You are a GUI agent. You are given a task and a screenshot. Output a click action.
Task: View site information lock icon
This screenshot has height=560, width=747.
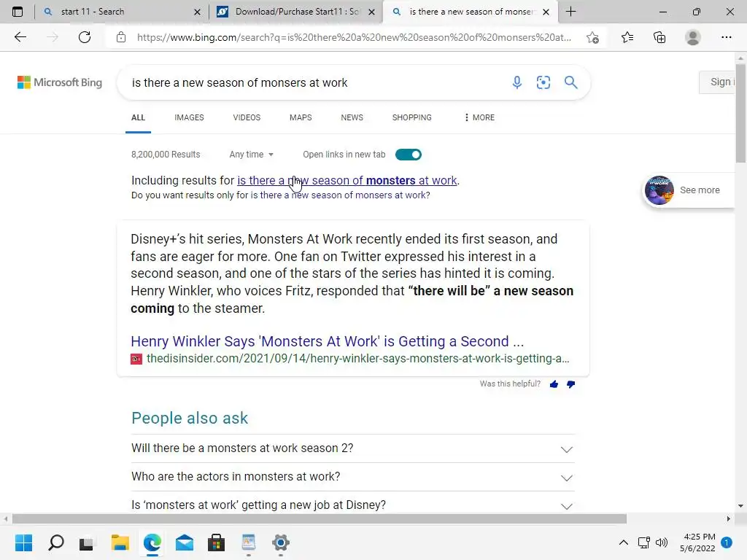coord(121,37)
